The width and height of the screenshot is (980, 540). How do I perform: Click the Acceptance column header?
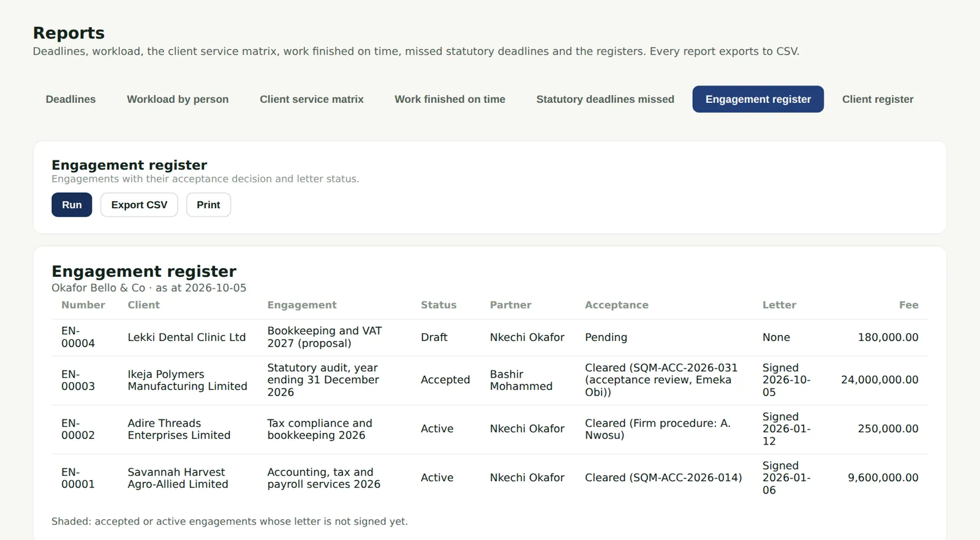[x=617, y=305]
